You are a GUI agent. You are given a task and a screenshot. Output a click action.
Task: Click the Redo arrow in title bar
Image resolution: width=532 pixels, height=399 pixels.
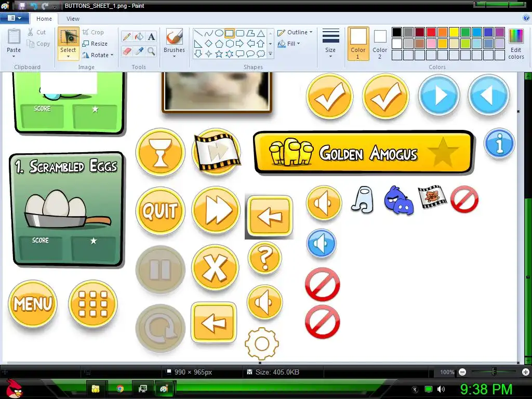coord(45,6)
